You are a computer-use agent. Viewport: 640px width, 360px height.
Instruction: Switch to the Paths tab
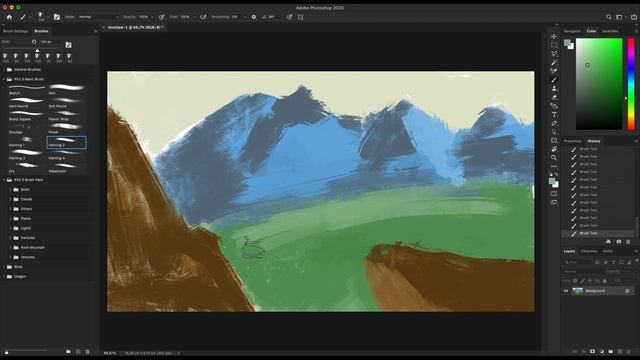(608, 251)
